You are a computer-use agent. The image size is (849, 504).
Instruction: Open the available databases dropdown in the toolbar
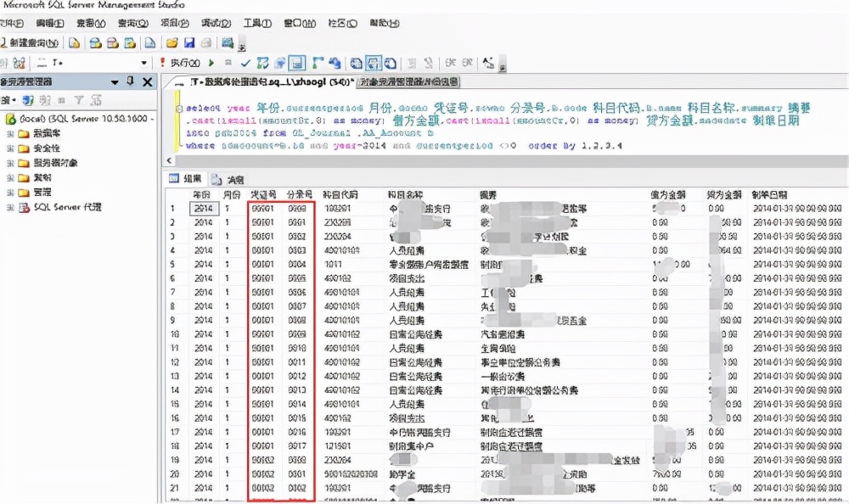(x=144, y=62)
